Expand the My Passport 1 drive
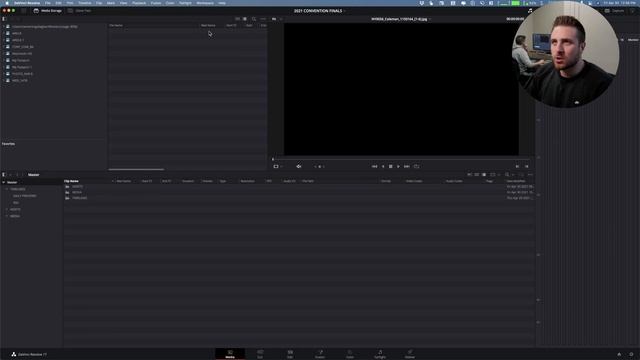This screenshot has height=360, width=640. (3, 67)
